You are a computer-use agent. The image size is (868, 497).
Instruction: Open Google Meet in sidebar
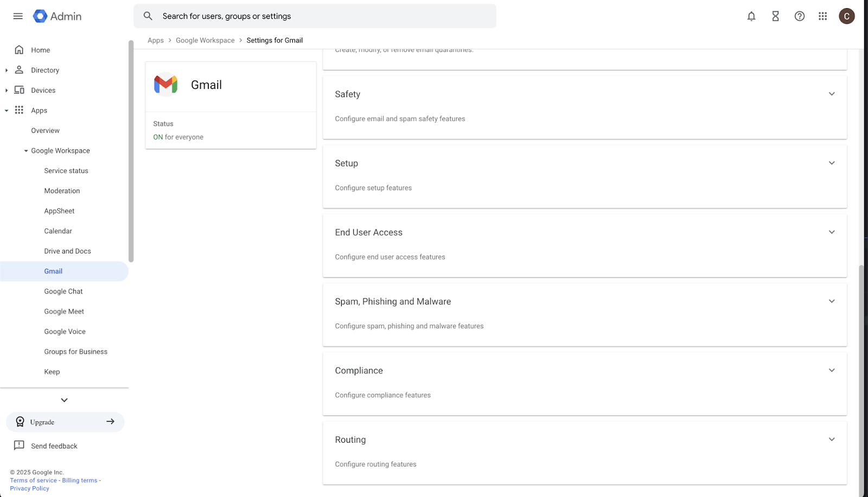[x=64, y=311]
